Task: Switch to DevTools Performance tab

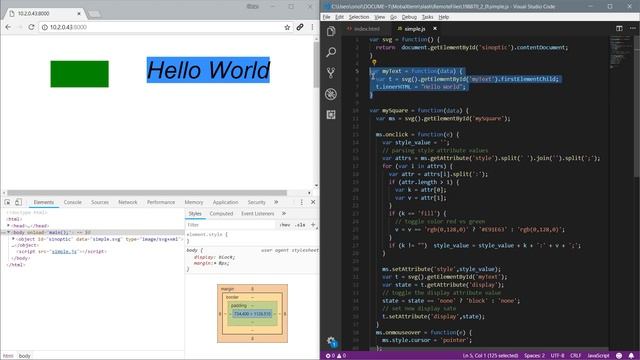Action: (x=161, y=202)
